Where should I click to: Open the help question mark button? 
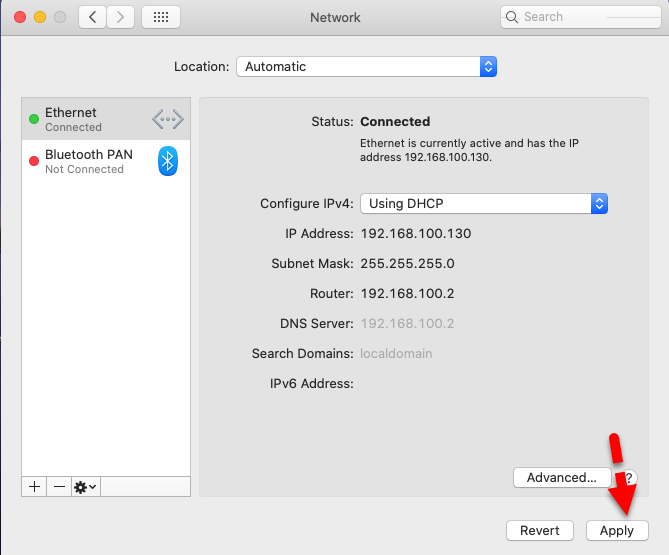tap(629, 478)
